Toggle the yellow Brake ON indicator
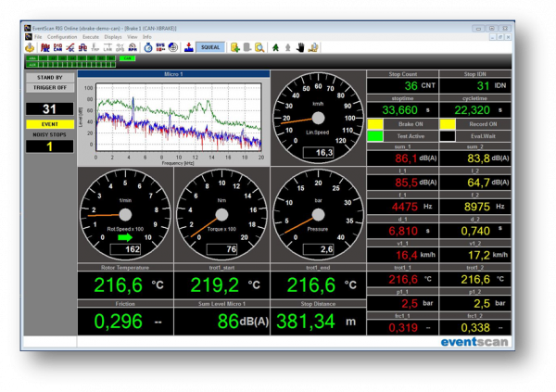Viewport: 556px width, 392px height. click(375, 123)
